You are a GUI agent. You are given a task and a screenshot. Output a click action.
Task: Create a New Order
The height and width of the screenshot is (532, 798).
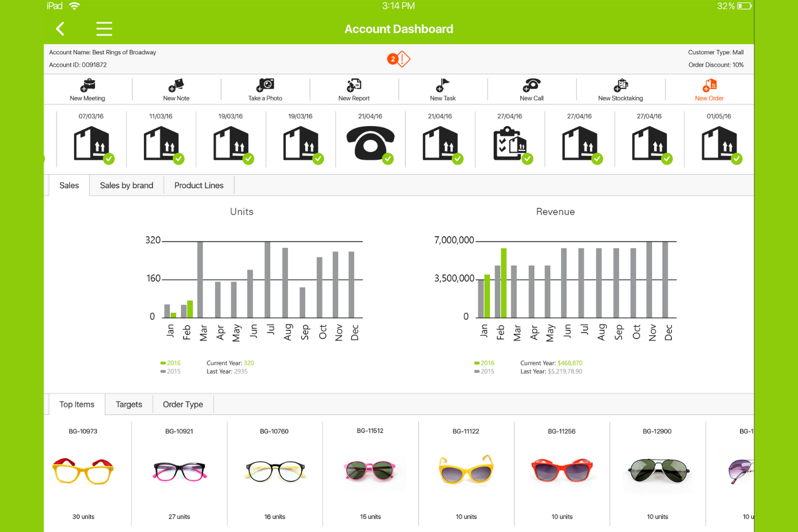[x=709, y=89]
